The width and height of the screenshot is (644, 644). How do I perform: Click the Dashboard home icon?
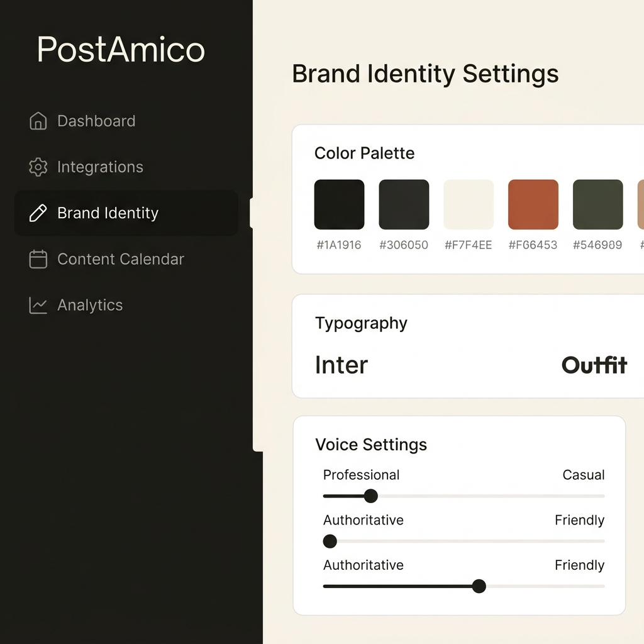pyautogui.click(x=38, y=121)
